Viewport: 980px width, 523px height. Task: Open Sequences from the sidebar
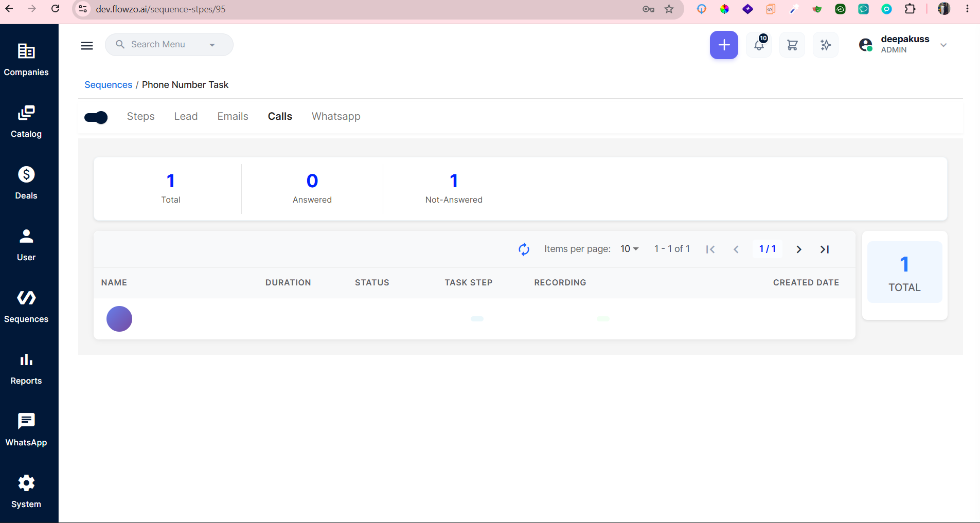[x=26, y=307]
